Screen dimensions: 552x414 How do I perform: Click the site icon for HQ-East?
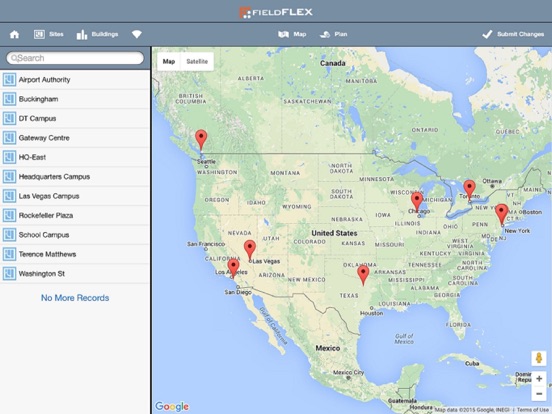(9, 157)
